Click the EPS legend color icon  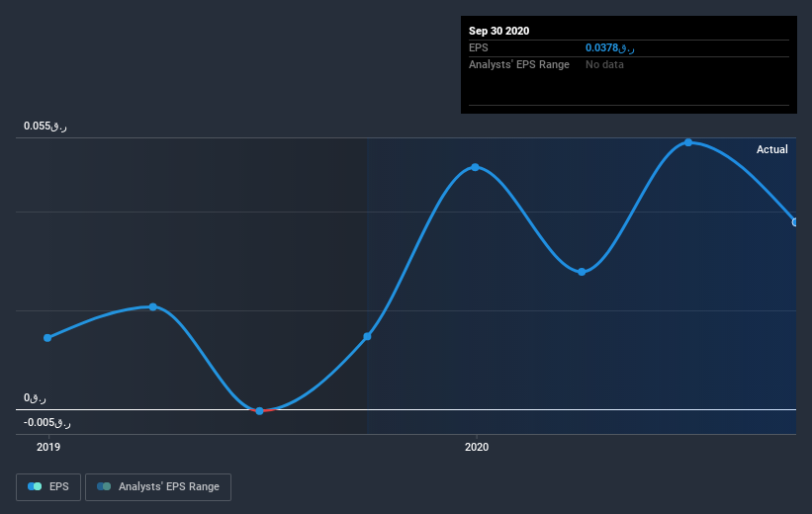pyautogui.click(x=35, y=486)
